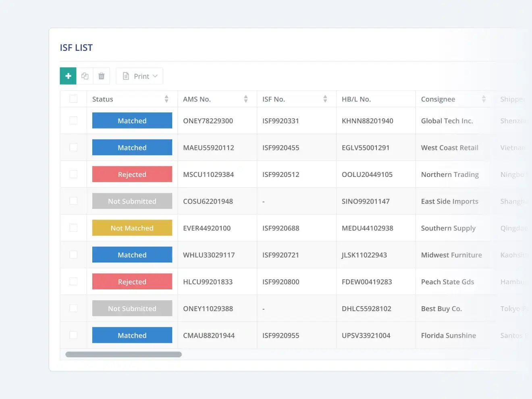Click ISF number ISF9920800

click(281, 282)
